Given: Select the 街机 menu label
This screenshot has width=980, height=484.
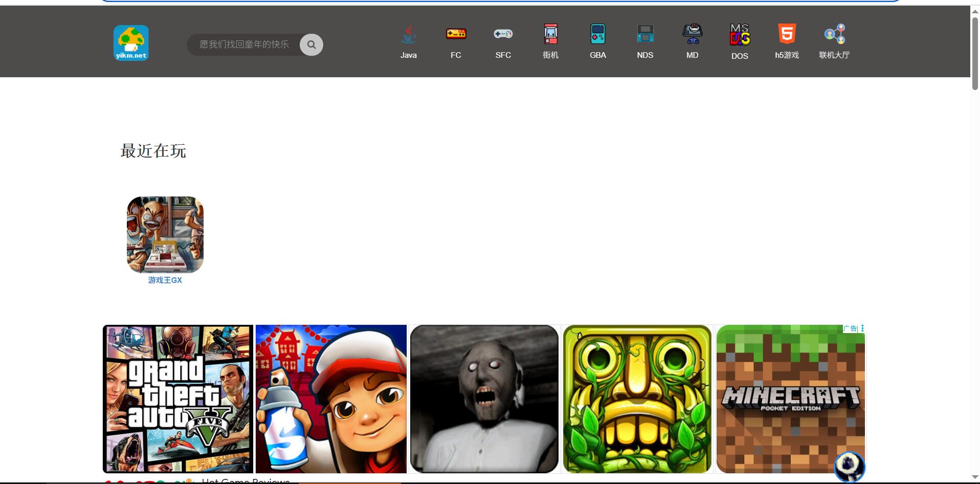Looking at the screenshot, I should point(550,55).
